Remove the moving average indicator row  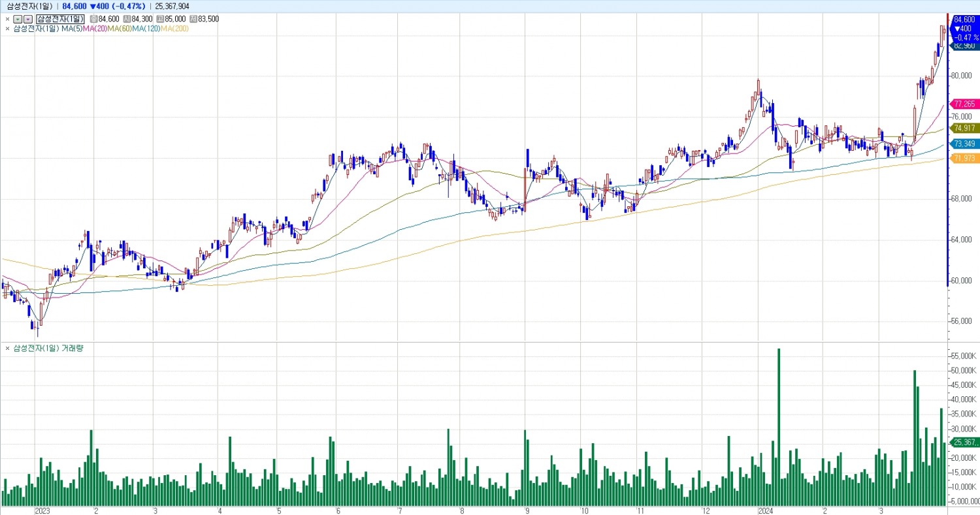tap(7, 29)
